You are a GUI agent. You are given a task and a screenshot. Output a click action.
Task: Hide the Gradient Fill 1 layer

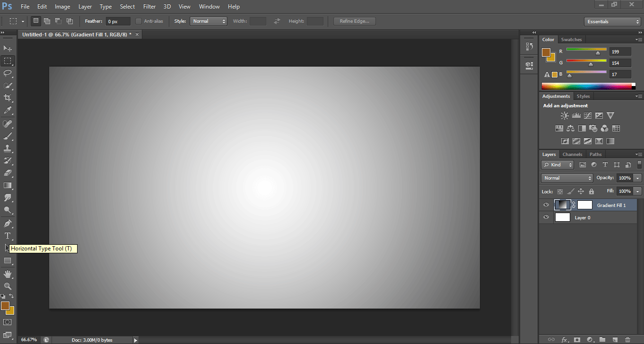[x=546, y=205]
